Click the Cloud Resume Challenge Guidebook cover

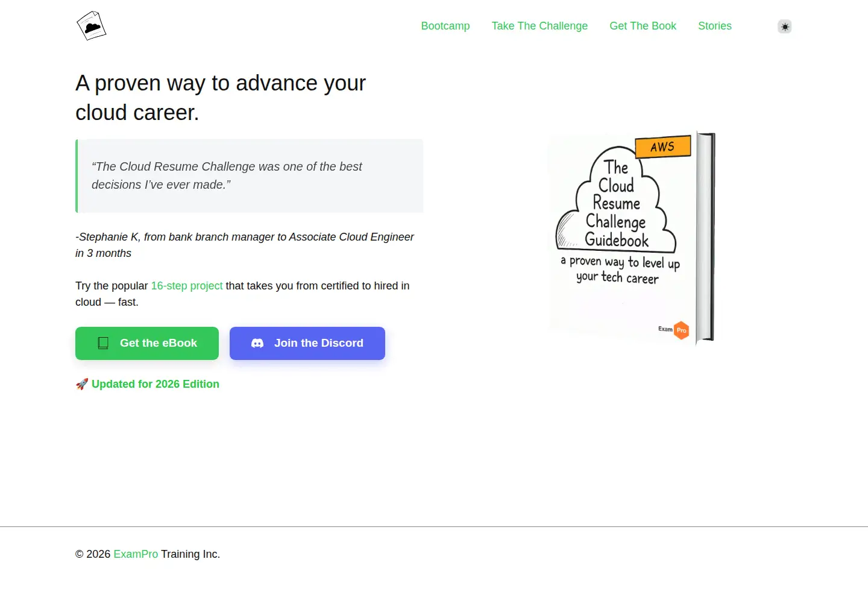pos(631,238)
